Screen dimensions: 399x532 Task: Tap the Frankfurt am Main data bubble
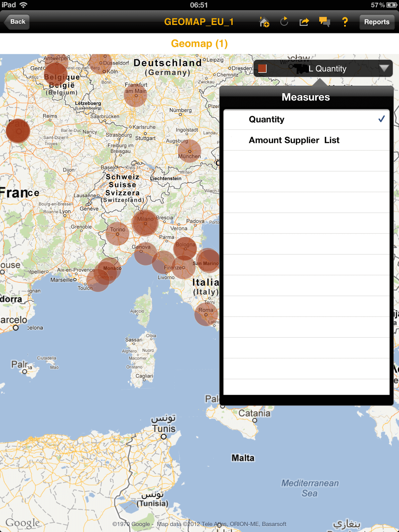click(x=135, y=95)
